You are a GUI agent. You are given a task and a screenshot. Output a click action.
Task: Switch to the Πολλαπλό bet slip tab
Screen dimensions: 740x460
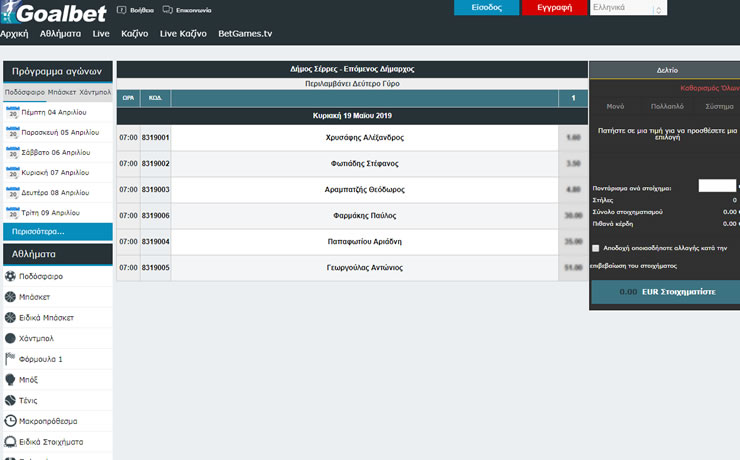[x=666, y=105]
